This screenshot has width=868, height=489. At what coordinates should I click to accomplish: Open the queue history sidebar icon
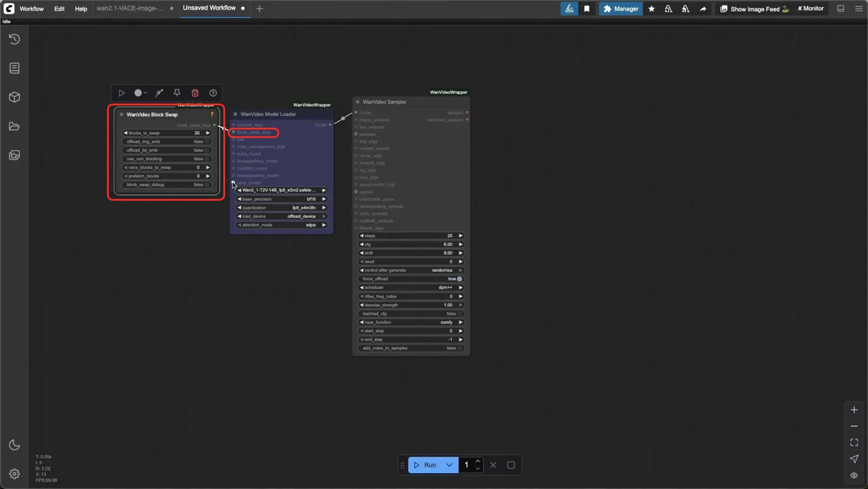tap(14, 39)
